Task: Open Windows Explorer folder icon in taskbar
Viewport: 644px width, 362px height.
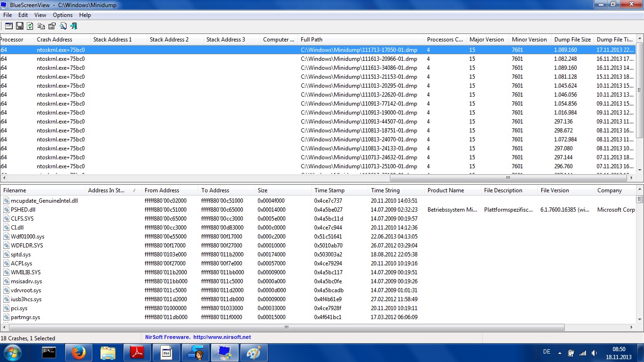Action: pyautogui.click(x=107, y=352)
